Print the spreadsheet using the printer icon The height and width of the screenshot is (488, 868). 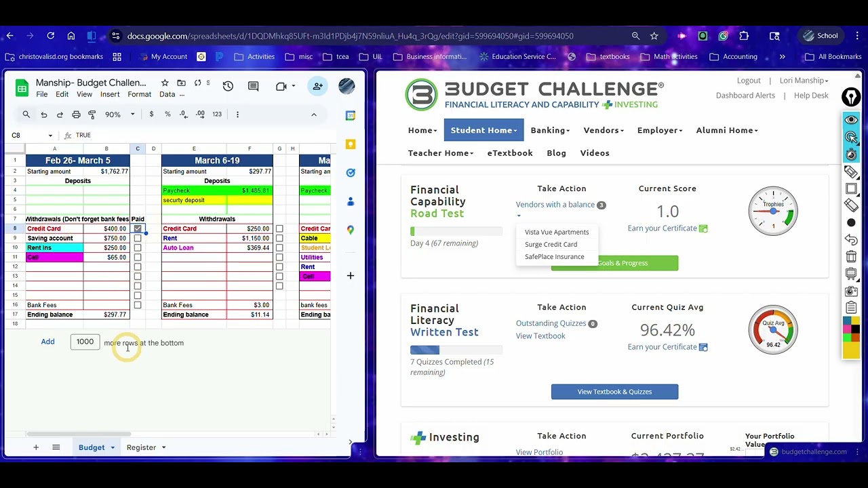click(x=76, y=115)
